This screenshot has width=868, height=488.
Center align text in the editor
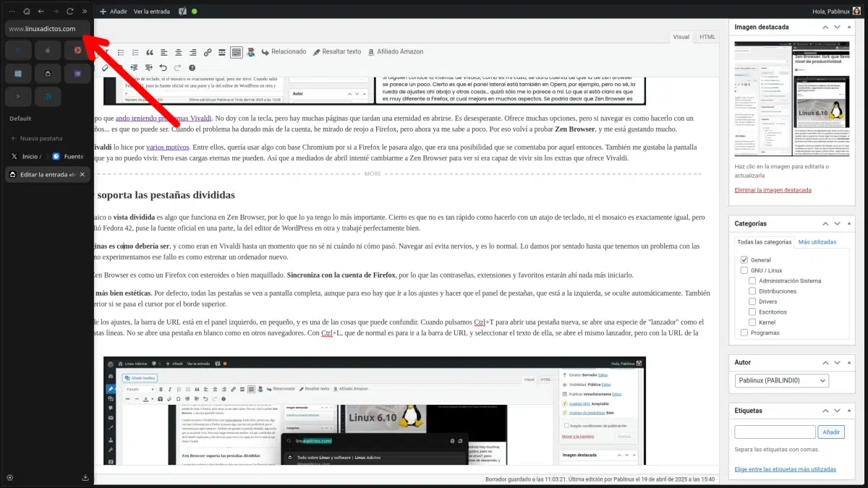click(179, 53)
